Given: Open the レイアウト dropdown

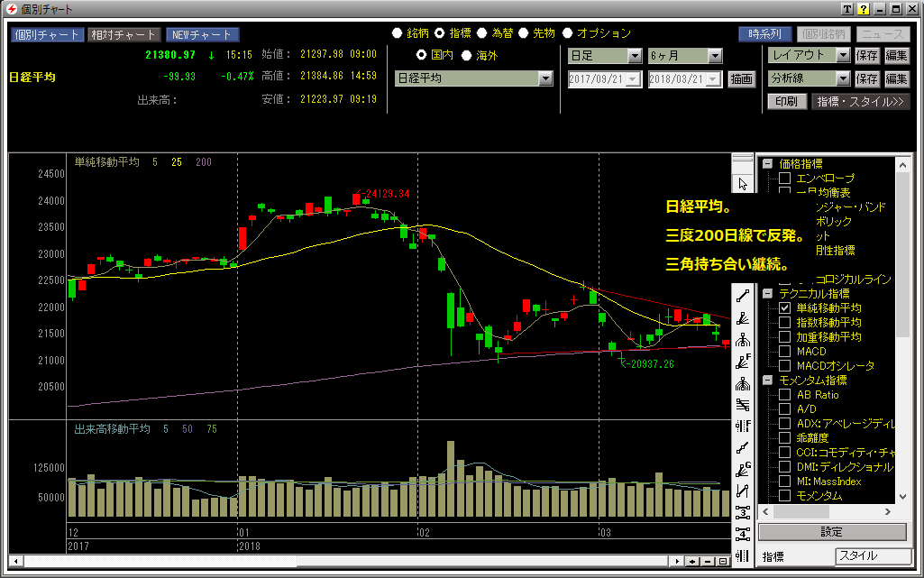Looking at the screenshot, I should [843, 55].
